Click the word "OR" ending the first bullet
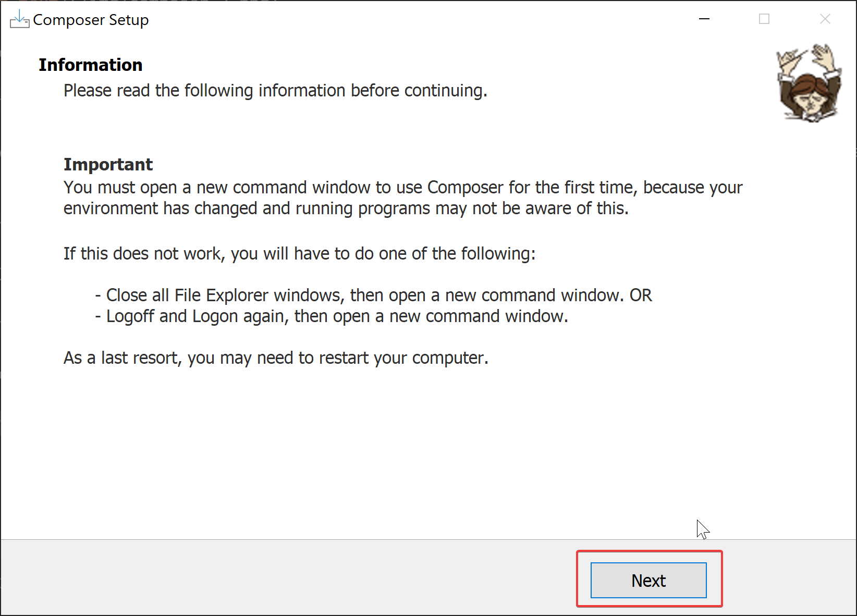The image size is (857, 616). pos(641,295)
